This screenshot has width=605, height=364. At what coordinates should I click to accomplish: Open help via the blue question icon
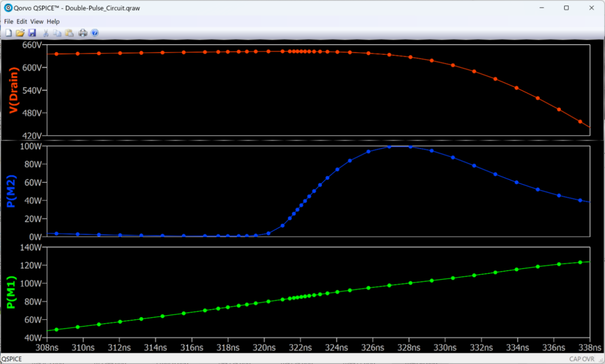[x=95, y=33]
